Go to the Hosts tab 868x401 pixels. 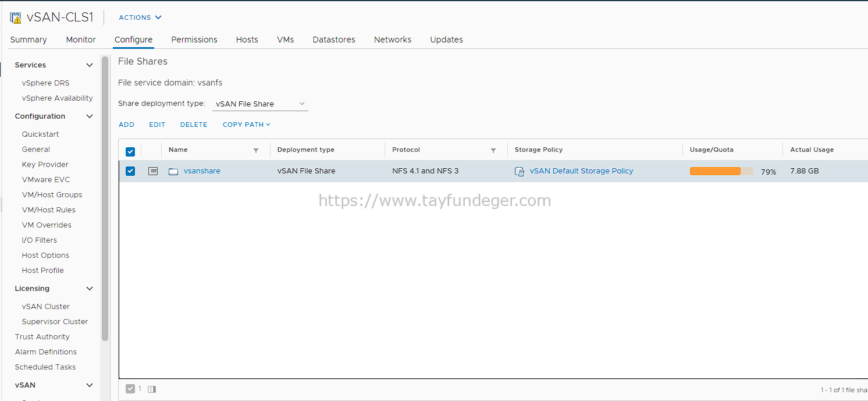pyautogui.click(x=247, y=40)
